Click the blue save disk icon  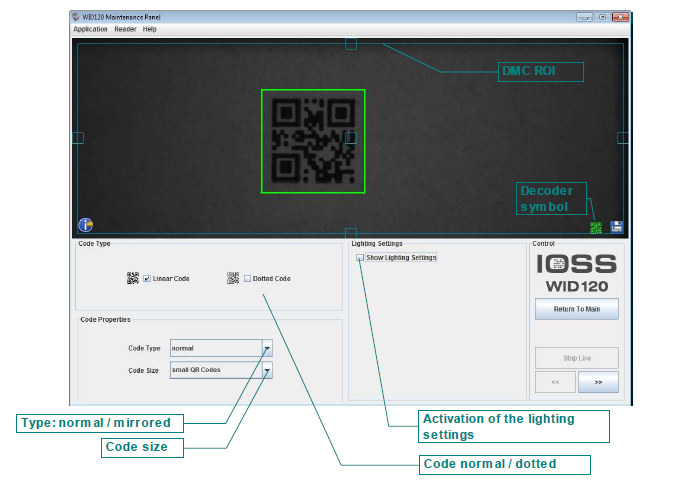pyautogui.click(x=617, y=227)
